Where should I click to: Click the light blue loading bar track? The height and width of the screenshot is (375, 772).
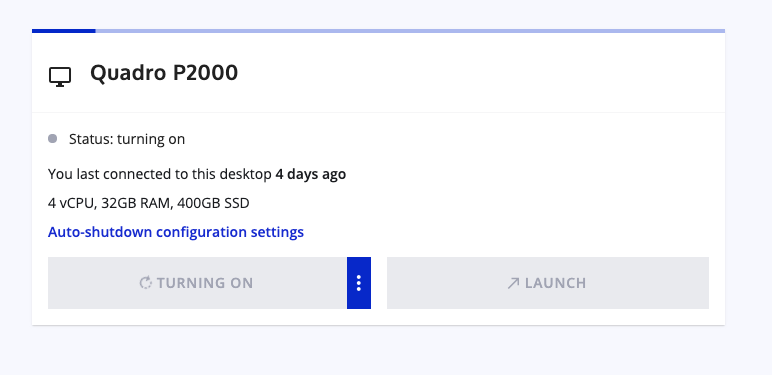(x=410, y=31)
